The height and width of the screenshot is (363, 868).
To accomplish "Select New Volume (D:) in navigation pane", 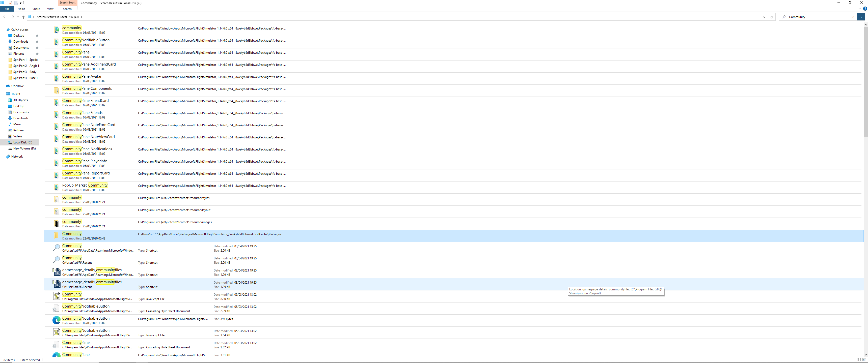I will point(24,148).
